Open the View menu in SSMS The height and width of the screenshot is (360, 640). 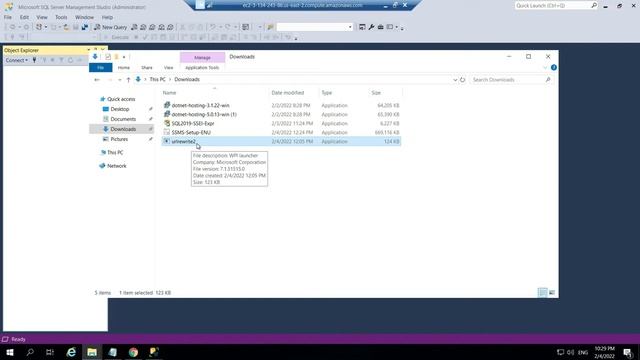[42, 17]
